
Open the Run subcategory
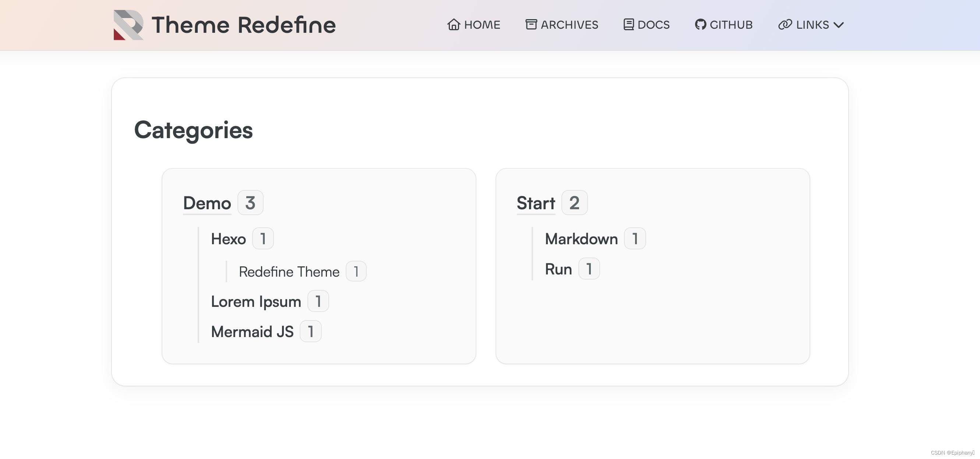click(558, 269)
